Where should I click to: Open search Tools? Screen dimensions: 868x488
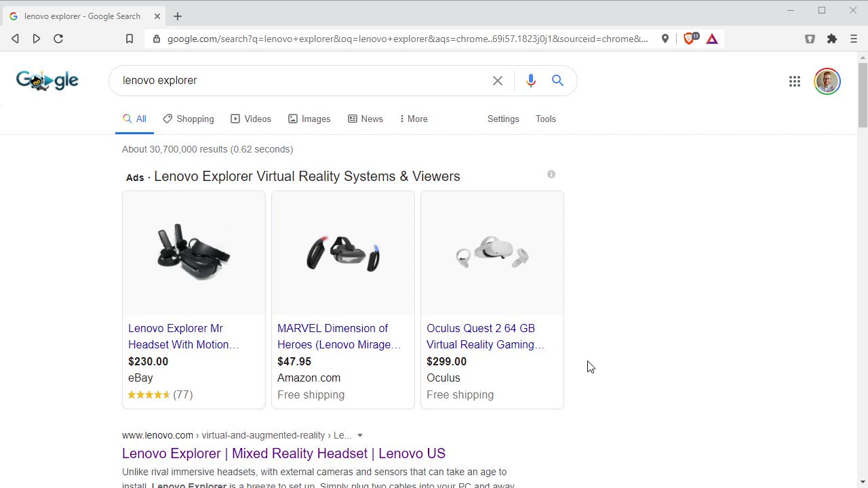point(546,119)
